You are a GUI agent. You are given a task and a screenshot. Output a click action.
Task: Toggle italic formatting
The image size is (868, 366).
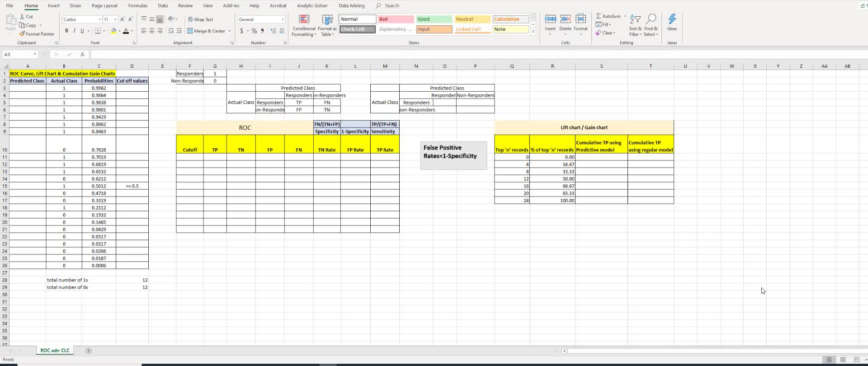click(74, 31)
